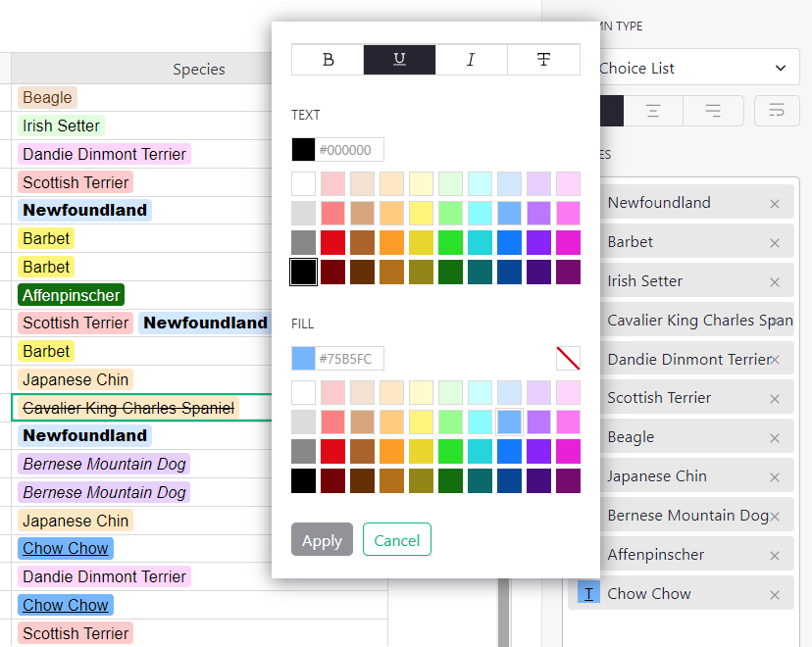Remove the Newfoundland choice

tap(774, 202)
